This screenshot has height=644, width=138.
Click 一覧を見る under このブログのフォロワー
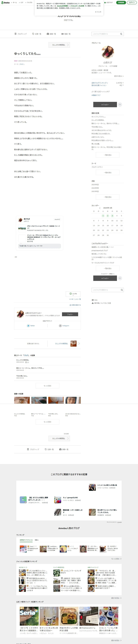[x=108, y=269]
